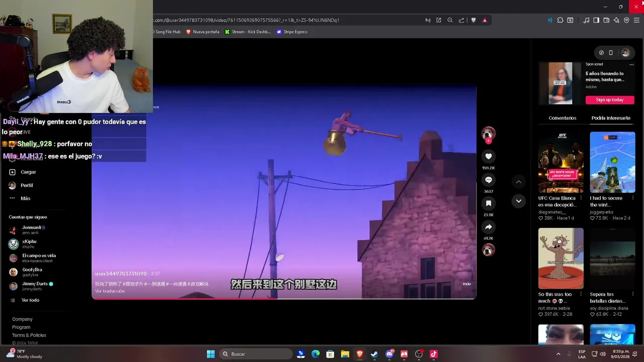This screenshot has width=644, height=362.
Task: Like the video with the heart icon
Action: click(489, 156)
